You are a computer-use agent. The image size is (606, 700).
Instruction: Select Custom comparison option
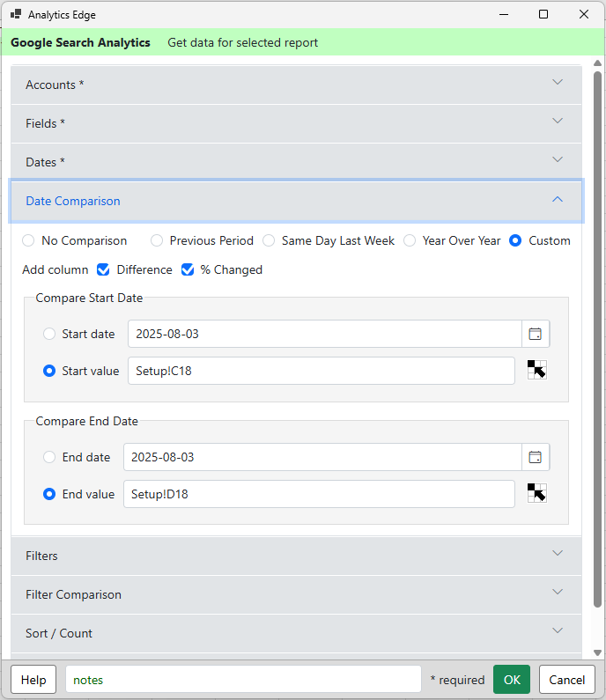point(515,240)
